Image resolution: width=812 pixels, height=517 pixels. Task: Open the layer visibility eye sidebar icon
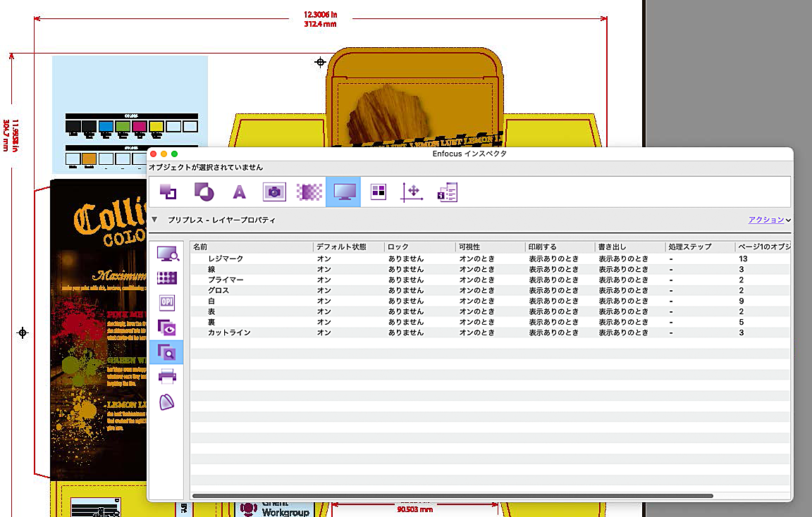167,327
